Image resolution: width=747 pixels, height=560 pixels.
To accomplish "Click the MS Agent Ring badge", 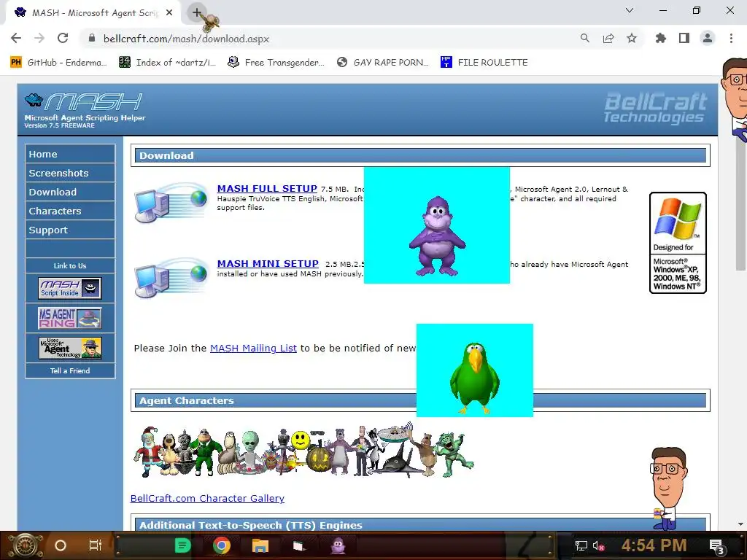I will click(70, 318).
